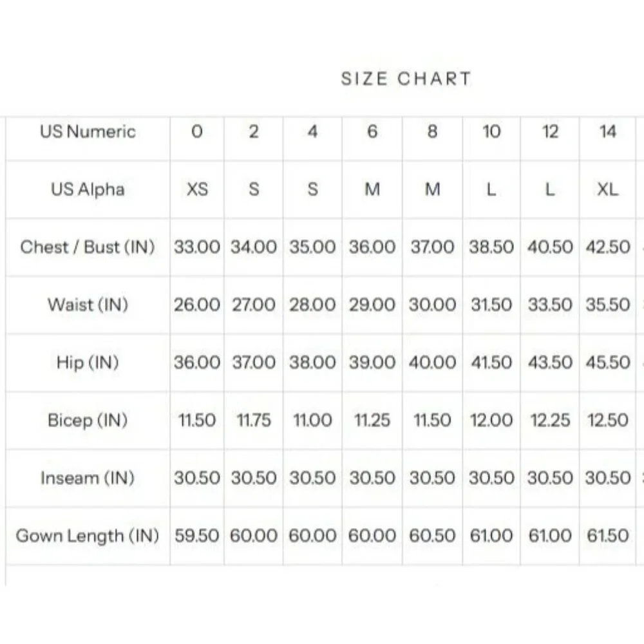Click the Chest / Bust (IN) row label
This screenshot has height=644, width=644.
[88, 247]
